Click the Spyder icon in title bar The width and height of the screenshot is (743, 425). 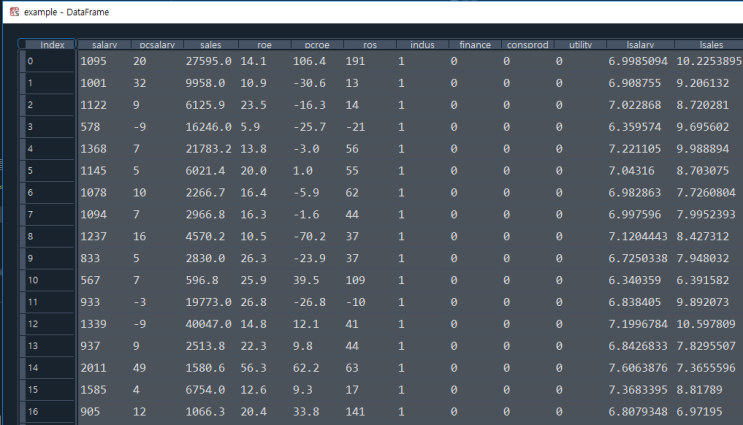tap(14, 12)
